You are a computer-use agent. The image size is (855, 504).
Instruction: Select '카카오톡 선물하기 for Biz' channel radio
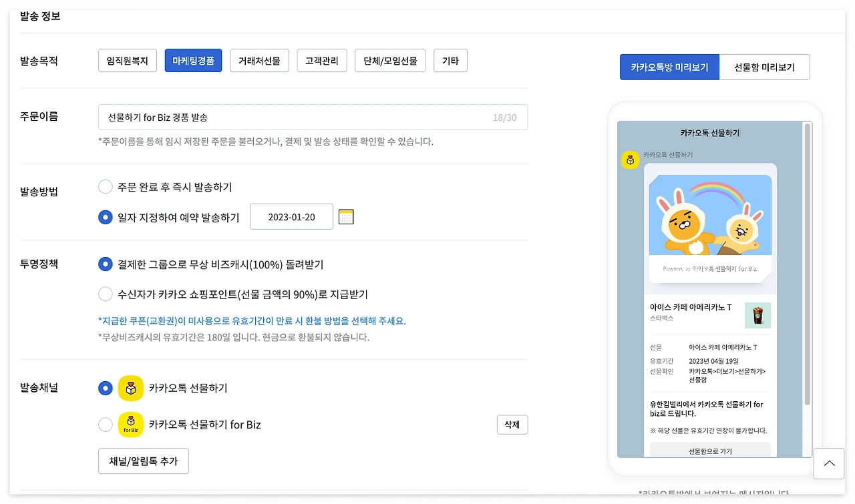[x=105, y=425]
